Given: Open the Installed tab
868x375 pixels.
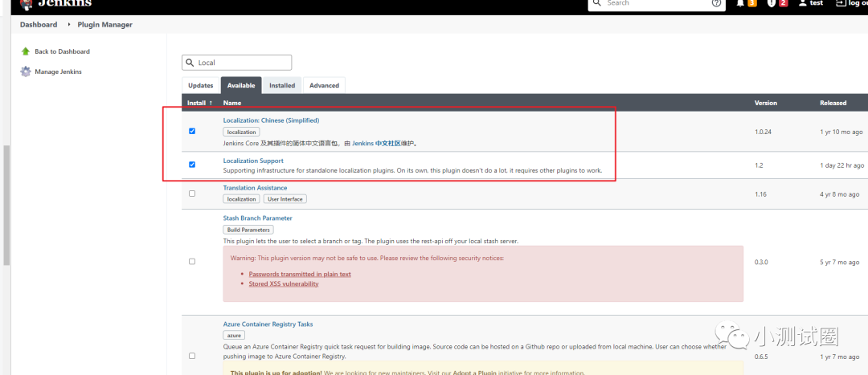Looking at the screenshot, I should [282, 85].
